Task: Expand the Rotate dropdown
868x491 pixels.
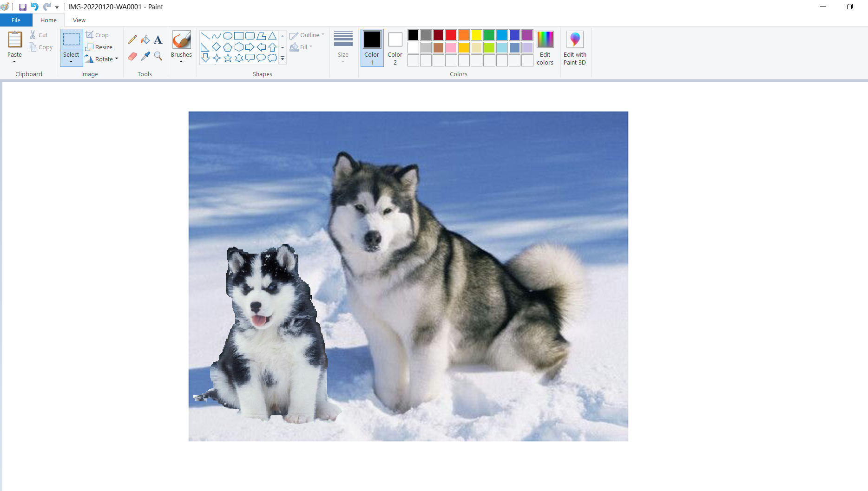Action: coord(117,59)
